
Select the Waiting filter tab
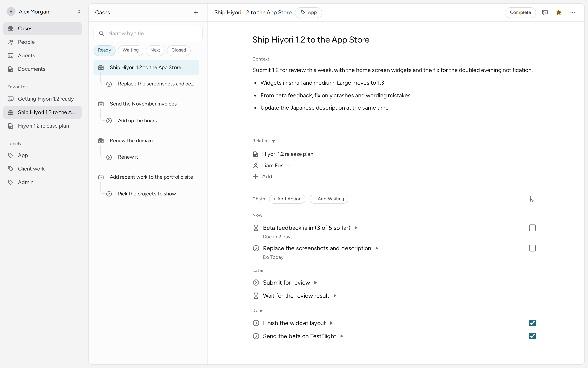(130, 50)
